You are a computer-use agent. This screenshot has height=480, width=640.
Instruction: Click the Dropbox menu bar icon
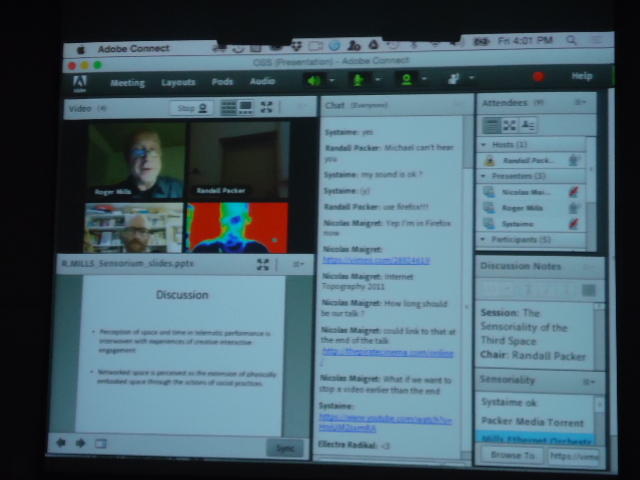click(x=296, y=47)
